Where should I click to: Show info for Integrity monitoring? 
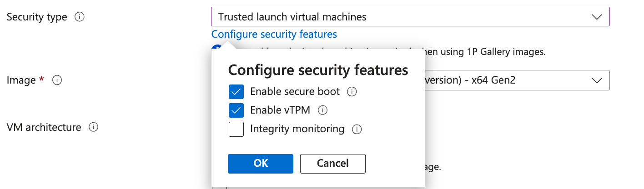tap(357, 129)
